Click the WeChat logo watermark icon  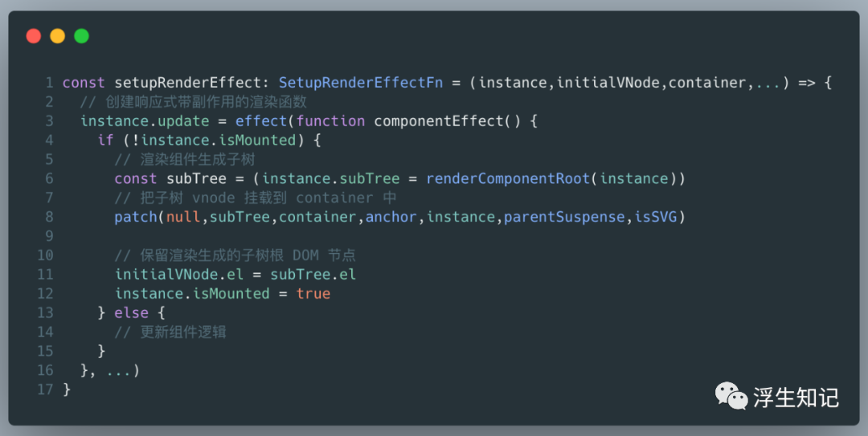(731, 396)
